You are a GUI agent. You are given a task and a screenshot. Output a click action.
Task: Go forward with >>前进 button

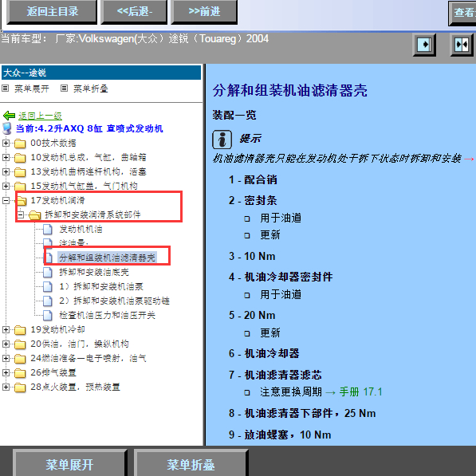[x=204, y=11]
